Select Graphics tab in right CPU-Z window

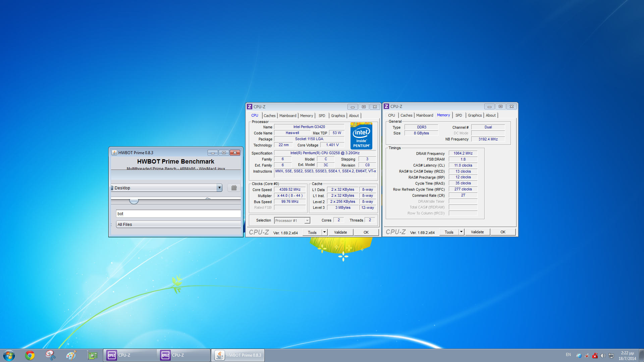(475, 115)
